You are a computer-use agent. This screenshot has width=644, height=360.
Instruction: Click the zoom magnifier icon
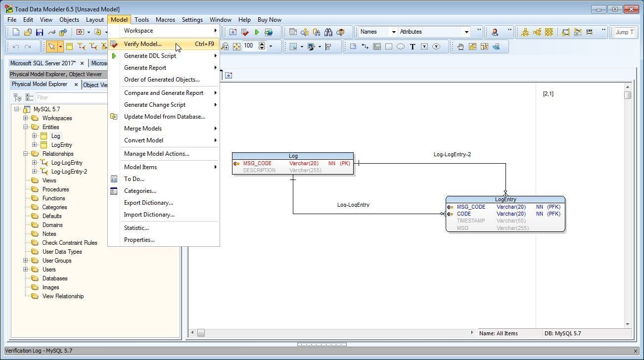click(226, 46)
